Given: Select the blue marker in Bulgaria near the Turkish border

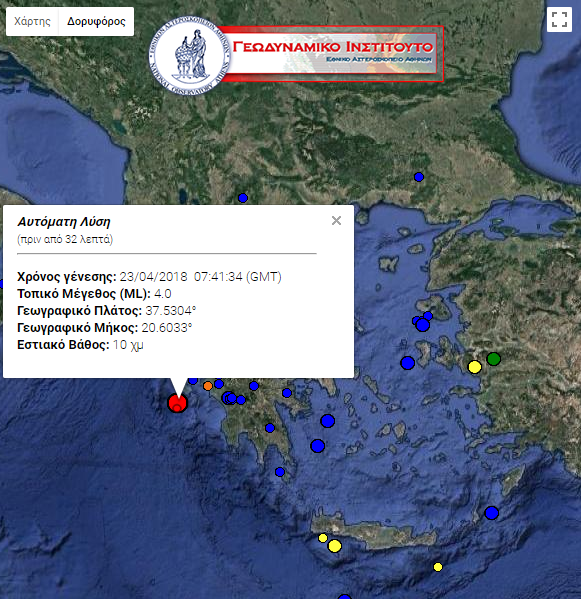Looking at the screenshot, I should point(419,177).
